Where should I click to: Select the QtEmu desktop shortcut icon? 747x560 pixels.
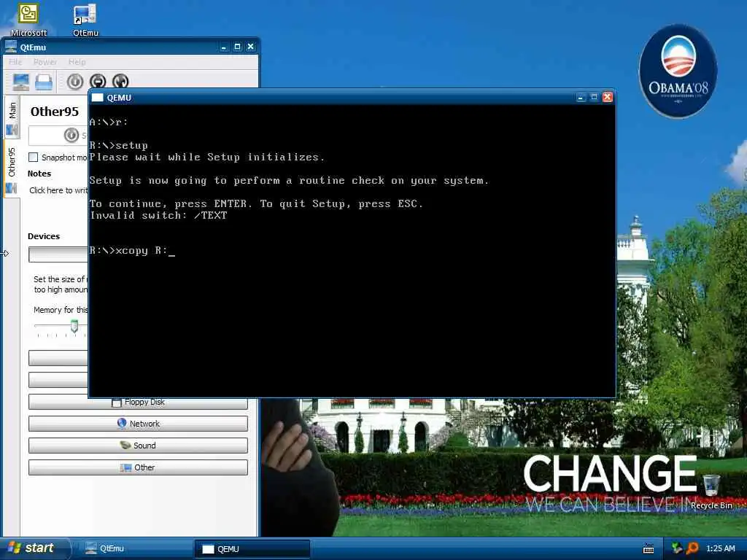pos(85,19)
